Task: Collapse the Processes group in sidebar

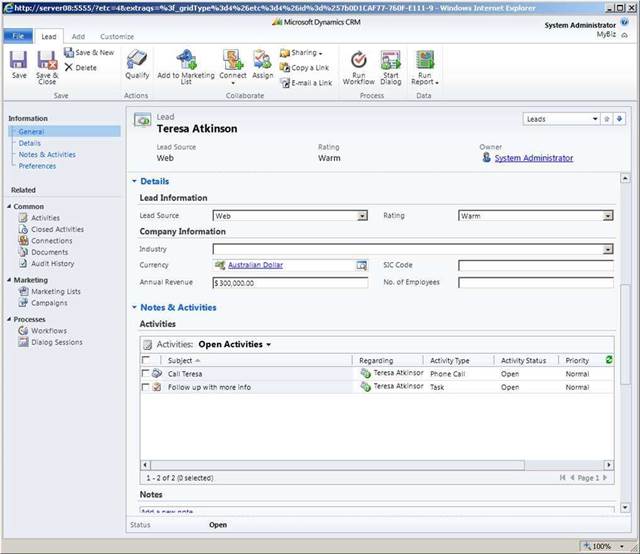Action: 9,319
